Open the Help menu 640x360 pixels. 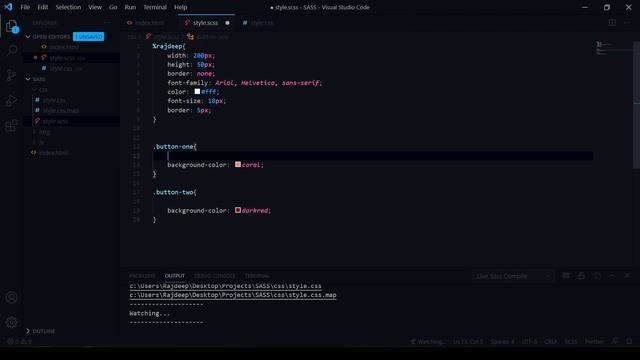point(180,7)
